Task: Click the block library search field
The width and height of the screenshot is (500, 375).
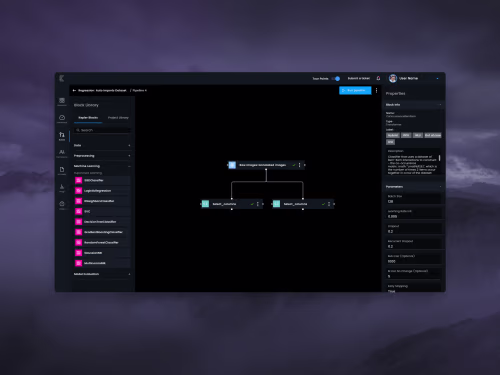Action: tap(103, 130)
